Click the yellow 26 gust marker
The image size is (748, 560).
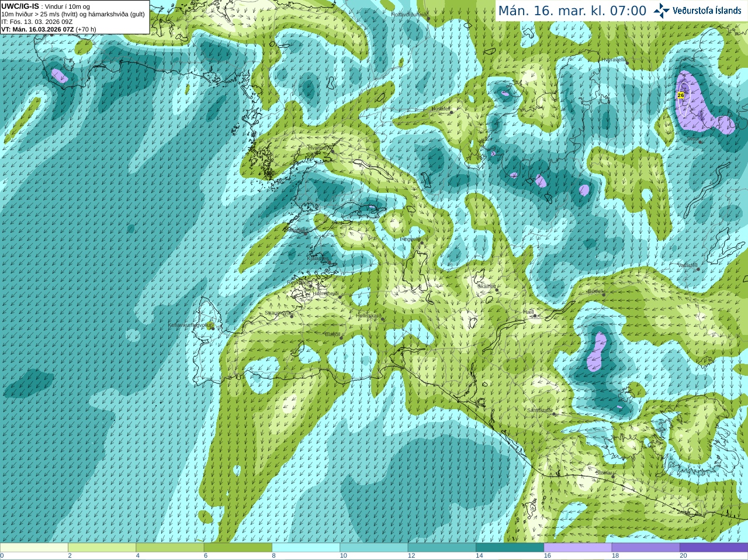click(681, 95)
